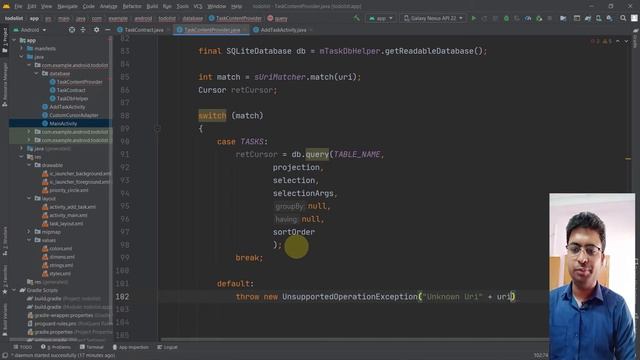Open task_layout.xml layout file
This screenshot has height=360, width=640.
coord(62,224)
